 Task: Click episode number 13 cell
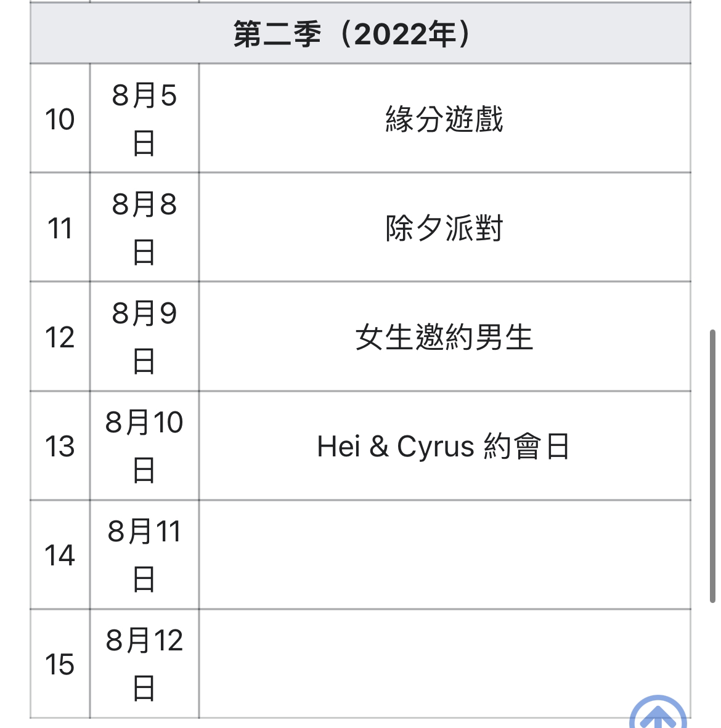pyautogui.click(x=60, y=446)
